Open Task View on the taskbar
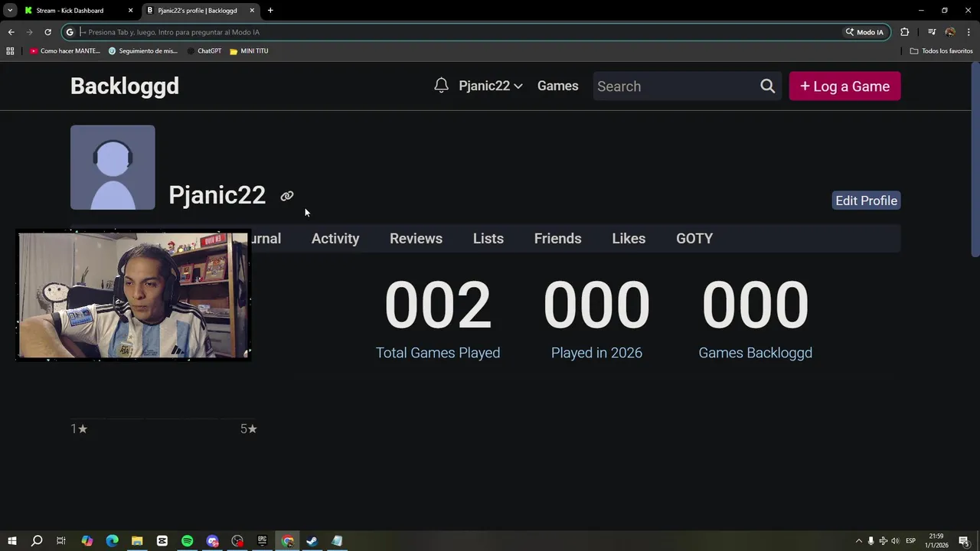The width and height of the screenshot is (980, 551). [61, 541]
